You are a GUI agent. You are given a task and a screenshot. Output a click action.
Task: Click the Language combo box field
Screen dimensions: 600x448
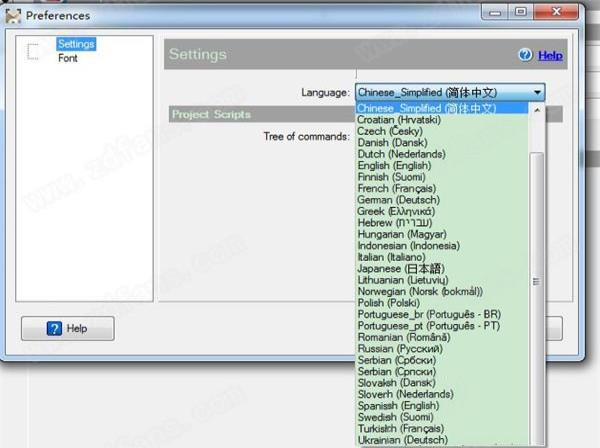click(x=441, y=92)
